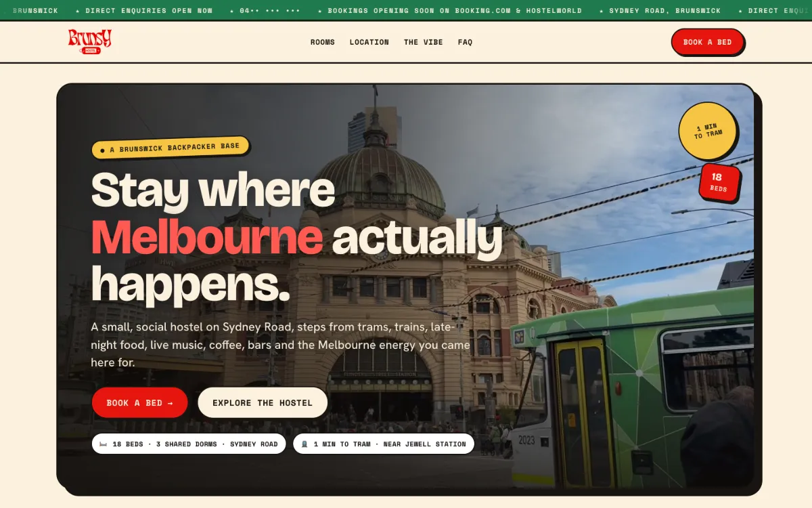The width and height of the screenshot is (812, 508).
Task: Click the hostel description paragraph
Action: coord(280,345)
